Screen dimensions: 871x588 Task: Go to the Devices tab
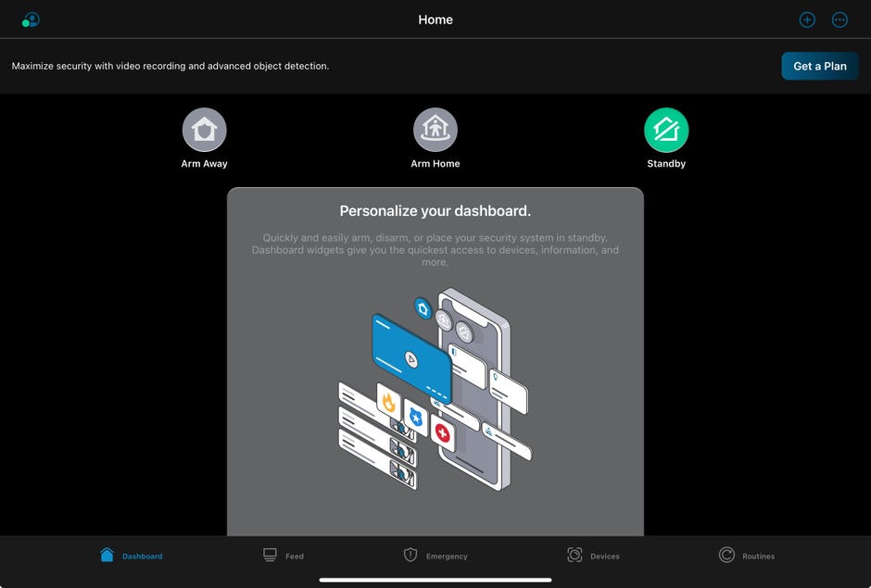[593, 556]
